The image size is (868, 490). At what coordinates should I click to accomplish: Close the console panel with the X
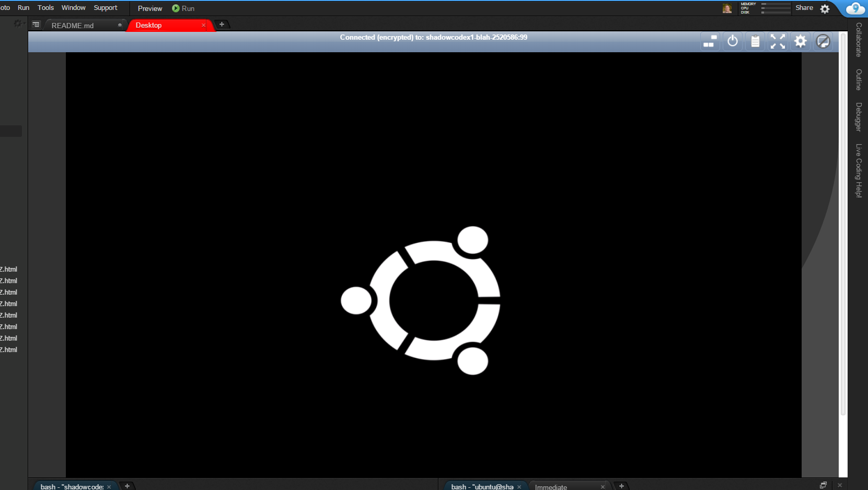tap(840, 485)
